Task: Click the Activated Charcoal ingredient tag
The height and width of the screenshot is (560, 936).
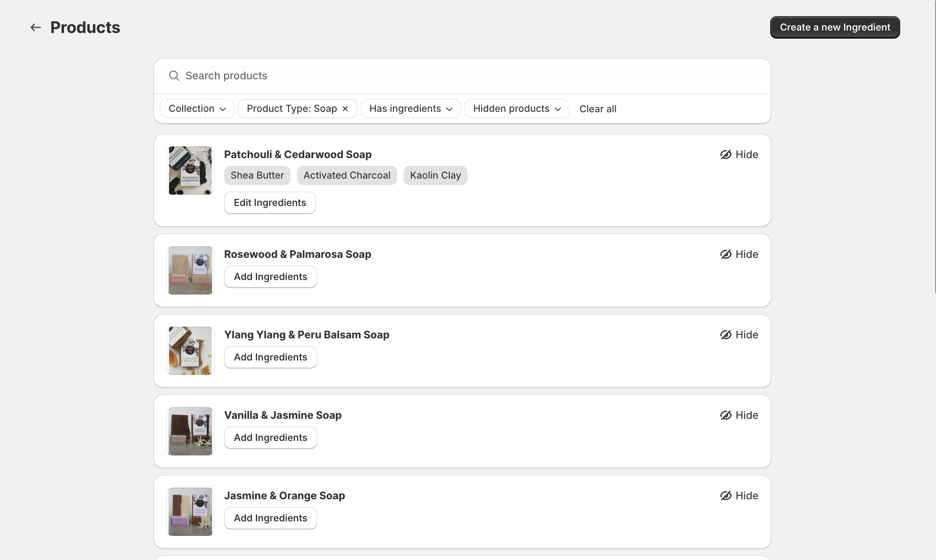Action: pos(347,175)
